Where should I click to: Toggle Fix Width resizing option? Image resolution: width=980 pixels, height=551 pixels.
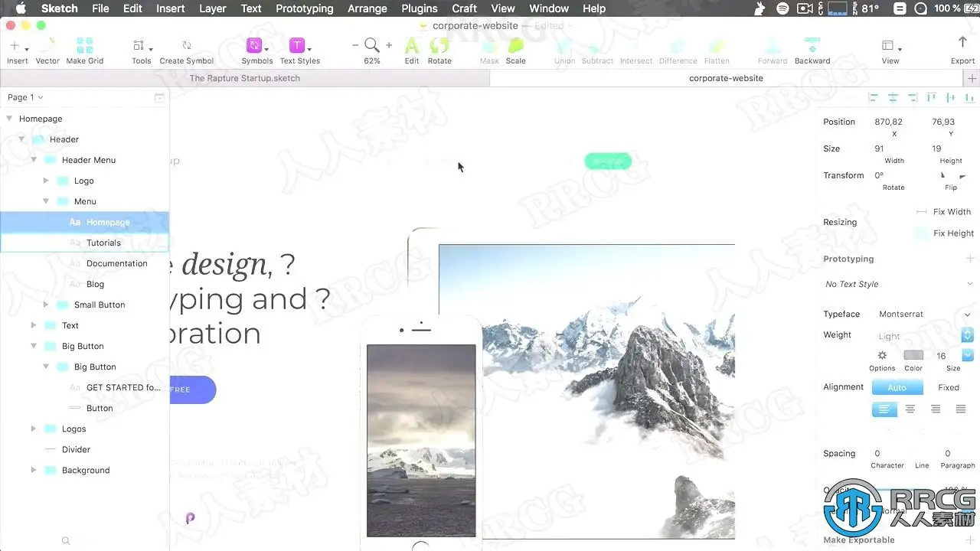point(943,212)
